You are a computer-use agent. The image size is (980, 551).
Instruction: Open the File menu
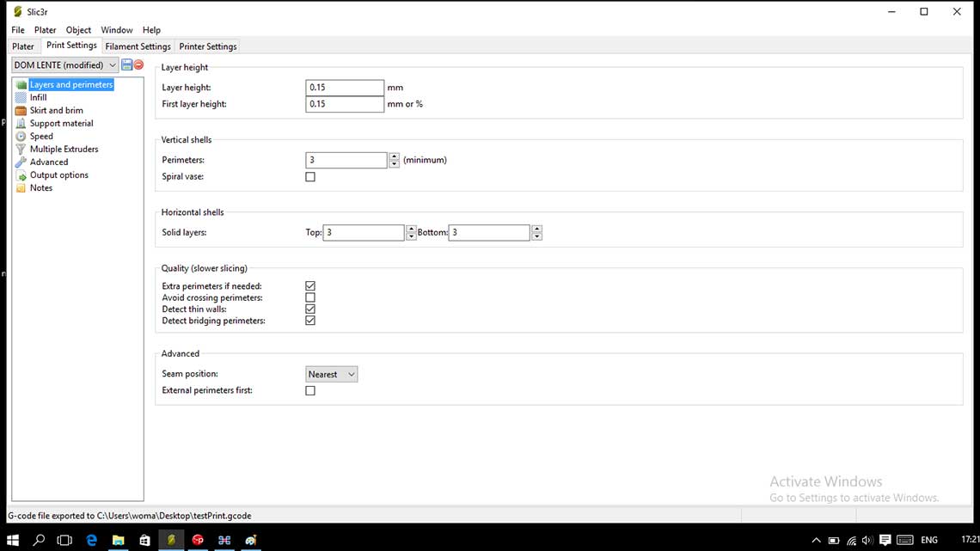click(x=18, y=30)
